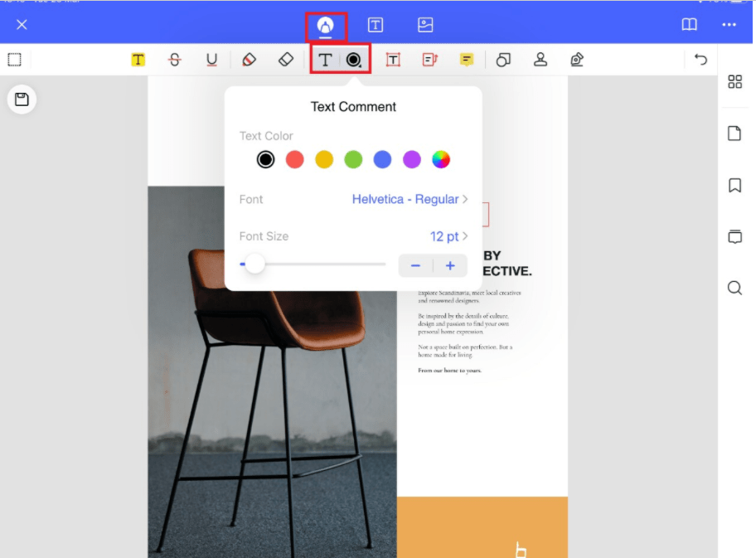The width and height of the screenshot is (756, 558).
Task: Save document with floppy disk icon
Action: pos(22,99)
